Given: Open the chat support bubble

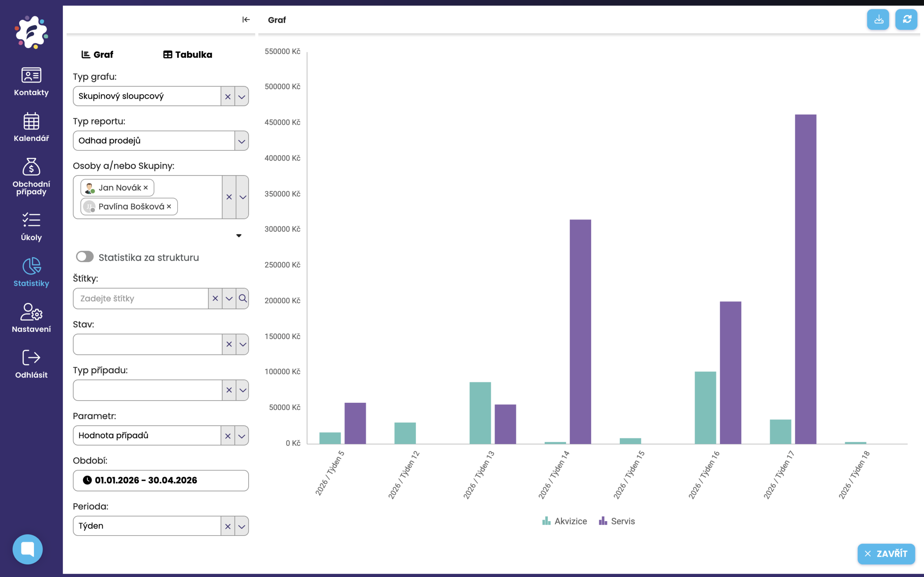Looking at the screenshot, I should pyautogui.click(x=27, y=549).
